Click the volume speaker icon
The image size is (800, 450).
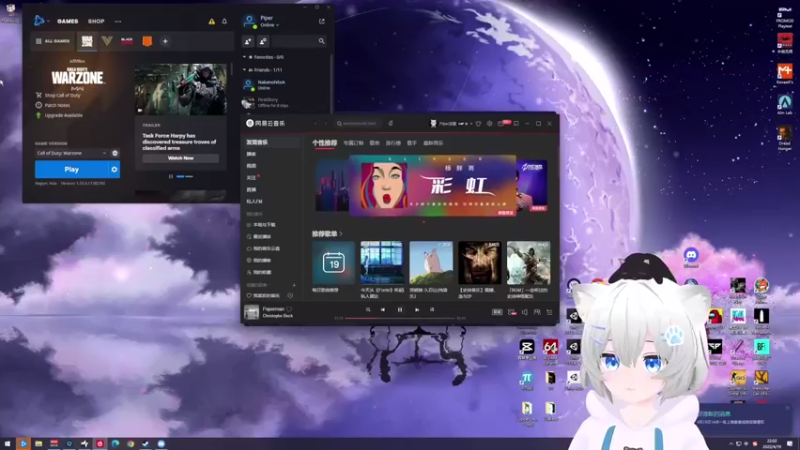coord(525,312)
